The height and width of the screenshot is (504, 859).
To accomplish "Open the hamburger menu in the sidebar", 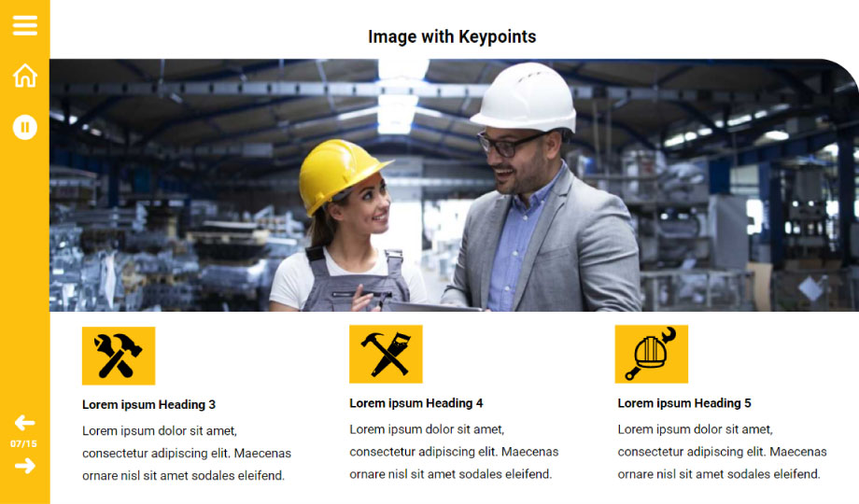I will pyautogui.click(x=25, y=25).
